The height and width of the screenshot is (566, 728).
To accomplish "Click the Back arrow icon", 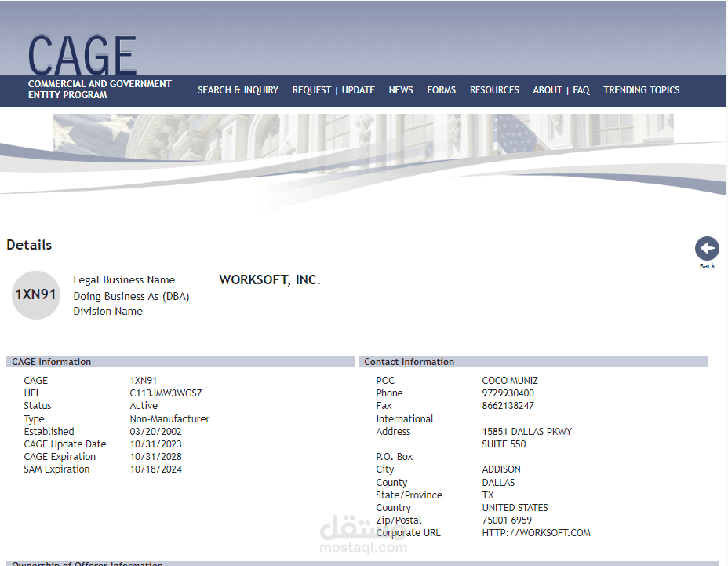I will tap(707, 249).
